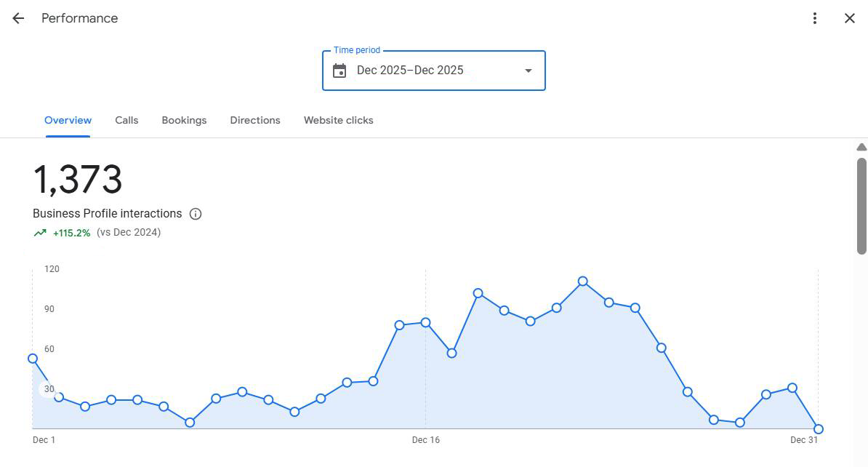Click the scrollbar up arrow
Image resolution: width=868 pixels, height=467 pixels.
(861, 147)
